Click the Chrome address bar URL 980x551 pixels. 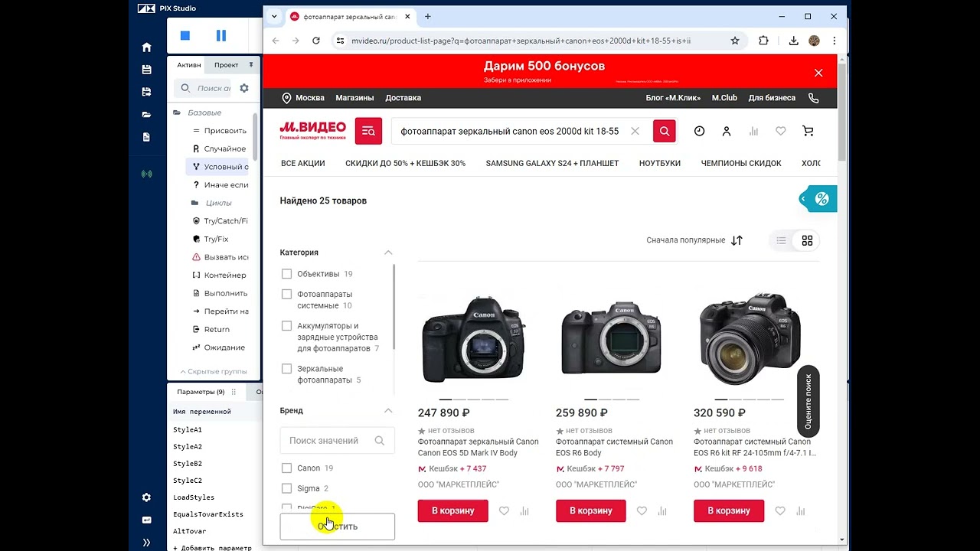click(521, 41)
